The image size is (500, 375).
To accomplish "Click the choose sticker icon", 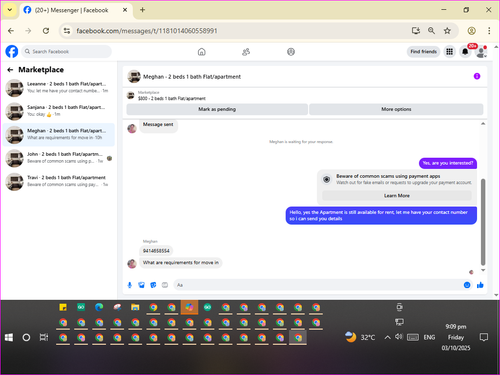I will click(x=153, y=285).
